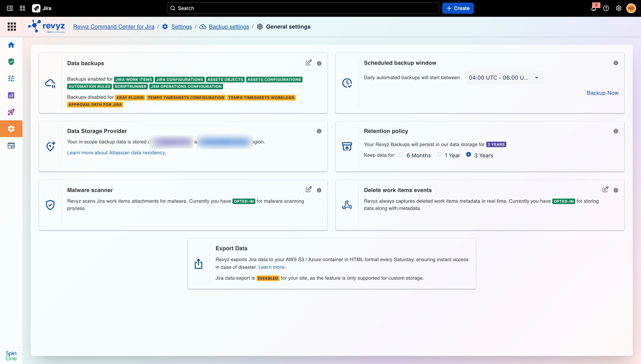Viewport: 641px width, 364px height.
Task: Go to Backup settings breadcrumb
Action: [229, 27]
